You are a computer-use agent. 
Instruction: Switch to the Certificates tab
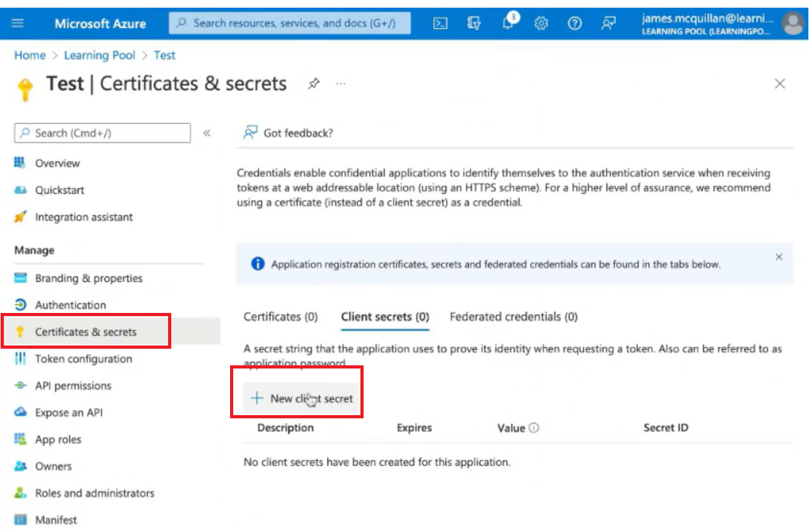coord(281,317)
